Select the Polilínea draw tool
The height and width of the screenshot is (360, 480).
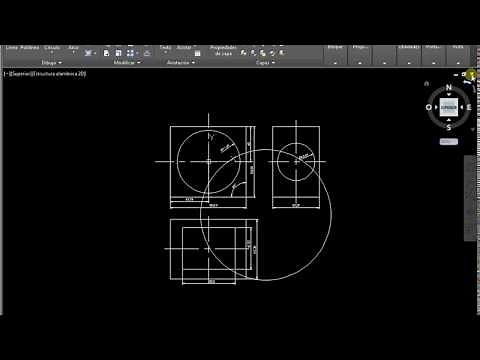pos(30,48)
